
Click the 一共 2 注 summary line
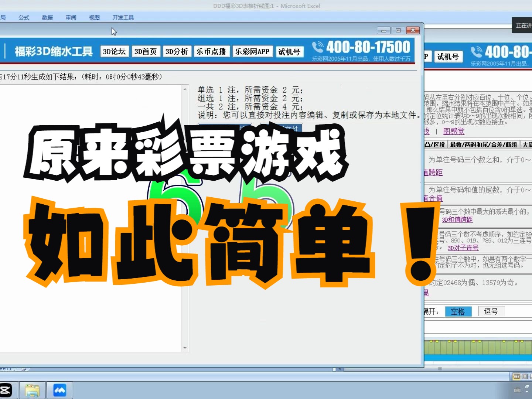pos(250,107)
